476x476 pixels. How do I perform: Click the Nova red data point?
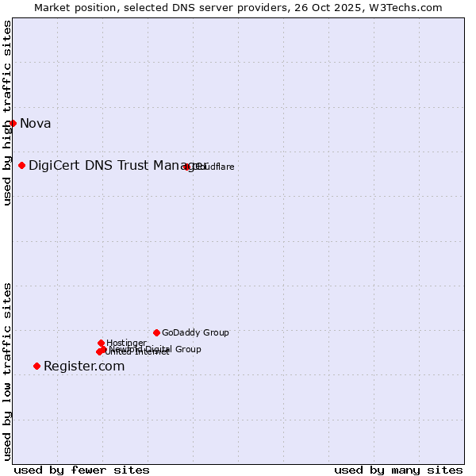pyautogui.click(x=13, y=123)
